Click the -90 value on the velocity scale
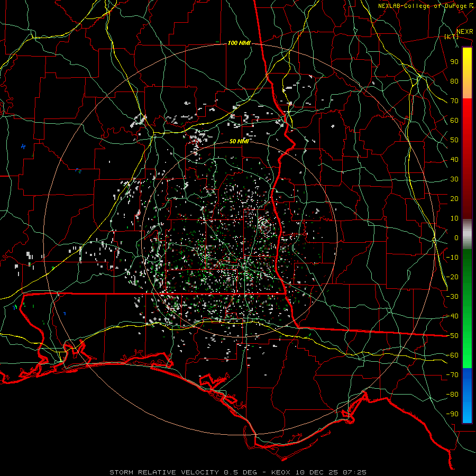476x476 pixels. (x=452, y=414)
